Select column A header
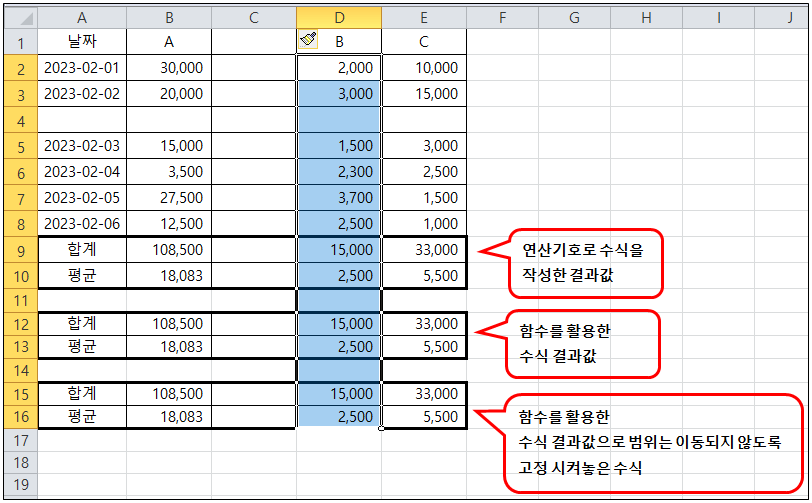Viewport: 812px width, 503px height. [82, 18]
